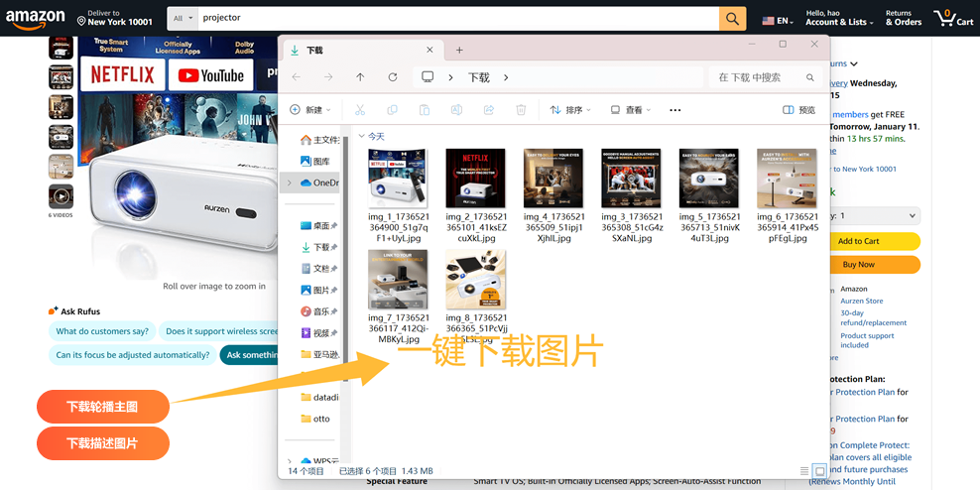Select the img_8 file thumbnail
Screen dimensions: 980x490
pos(475,280)
